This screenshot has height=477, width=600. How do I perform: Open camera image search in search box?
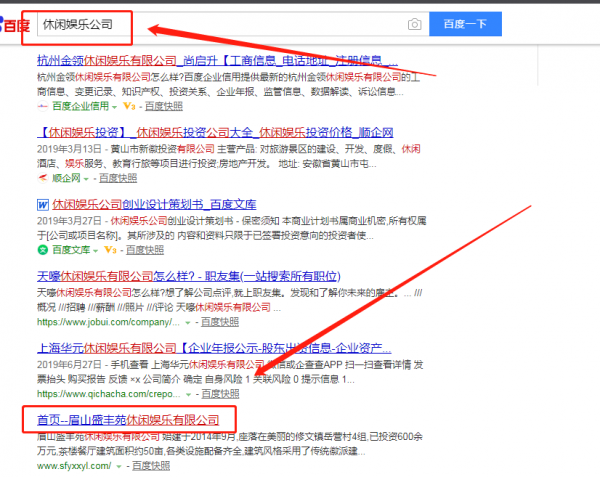click(414, 24)
